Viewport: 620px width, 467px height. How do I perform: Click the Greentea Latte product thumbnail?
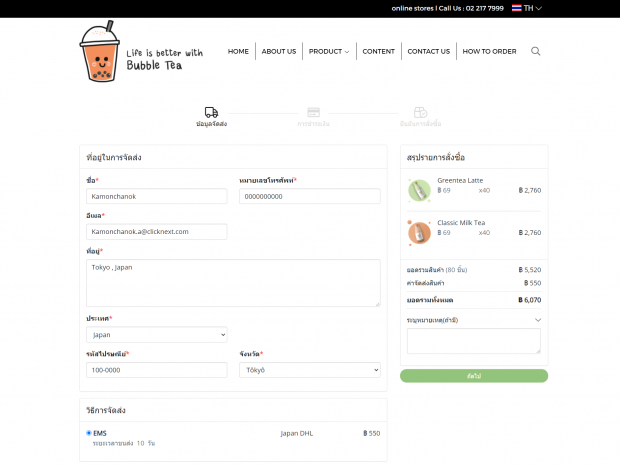click(419, 189)
